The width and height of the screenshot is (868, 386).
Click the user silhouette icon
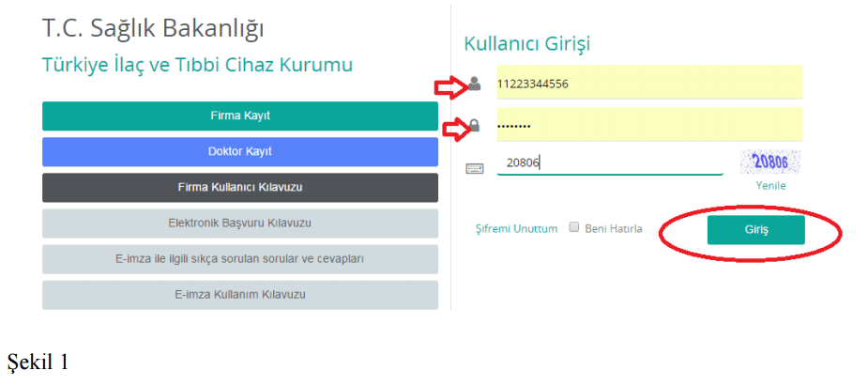pyautogui.click(x=475, y=84)
